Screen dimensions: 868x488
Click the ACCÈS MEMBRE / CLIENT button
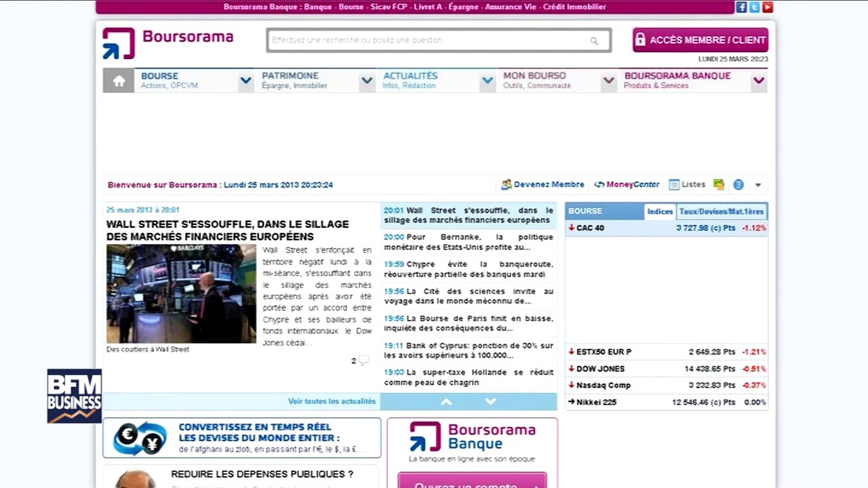click(701, 40)
